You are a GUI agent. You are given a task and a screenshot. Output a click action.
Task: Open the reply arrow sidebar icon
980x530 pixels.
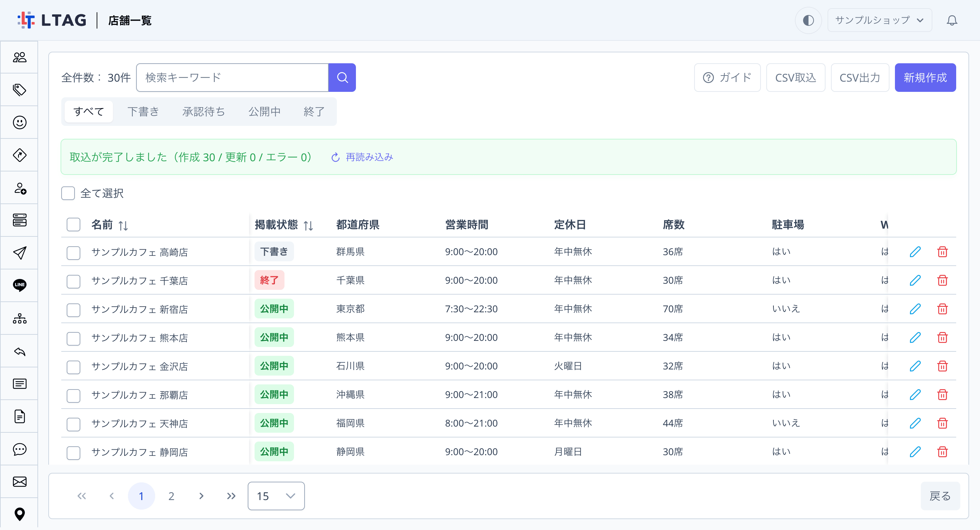pos(19,351)
